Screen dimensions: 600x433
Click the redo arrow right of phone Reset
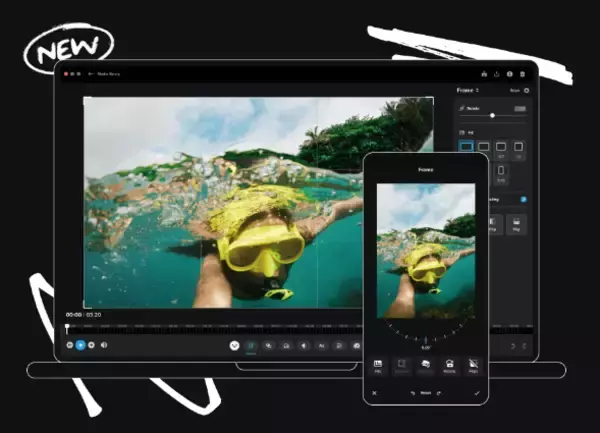[x=439, y=393]
